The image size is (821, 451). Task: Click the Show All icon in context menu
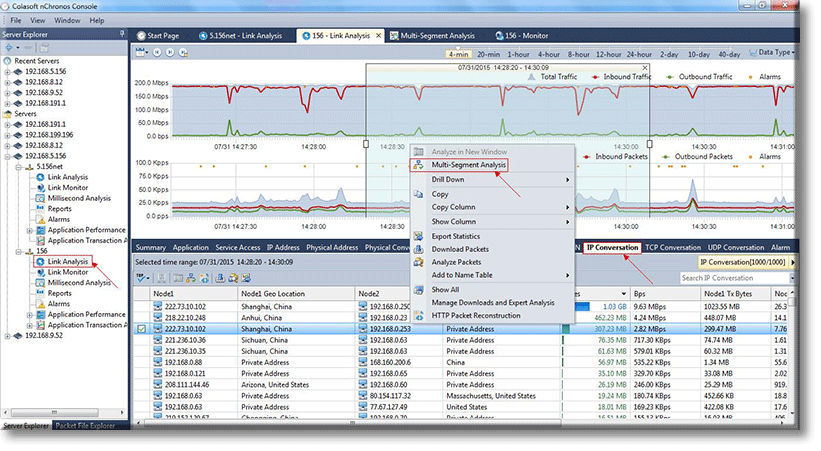click(418, 290)
